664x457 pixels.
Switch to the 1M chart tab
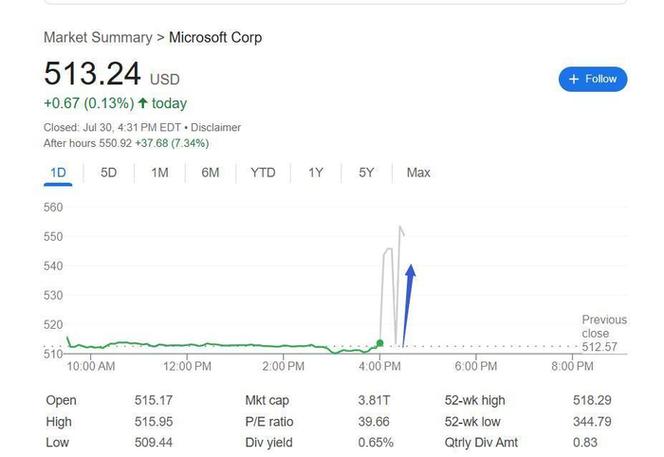(x=160, y=173)
